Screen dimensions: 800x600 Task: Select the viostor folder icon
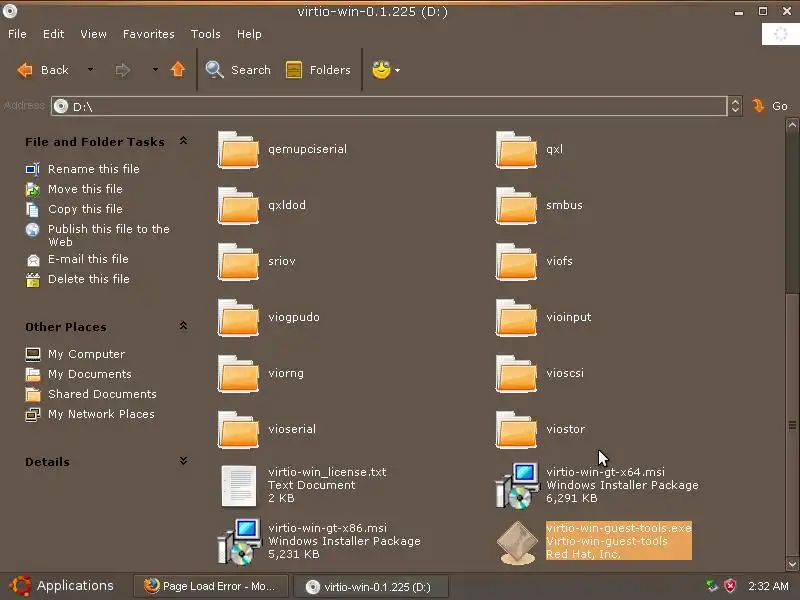click(x=516, y=431)
